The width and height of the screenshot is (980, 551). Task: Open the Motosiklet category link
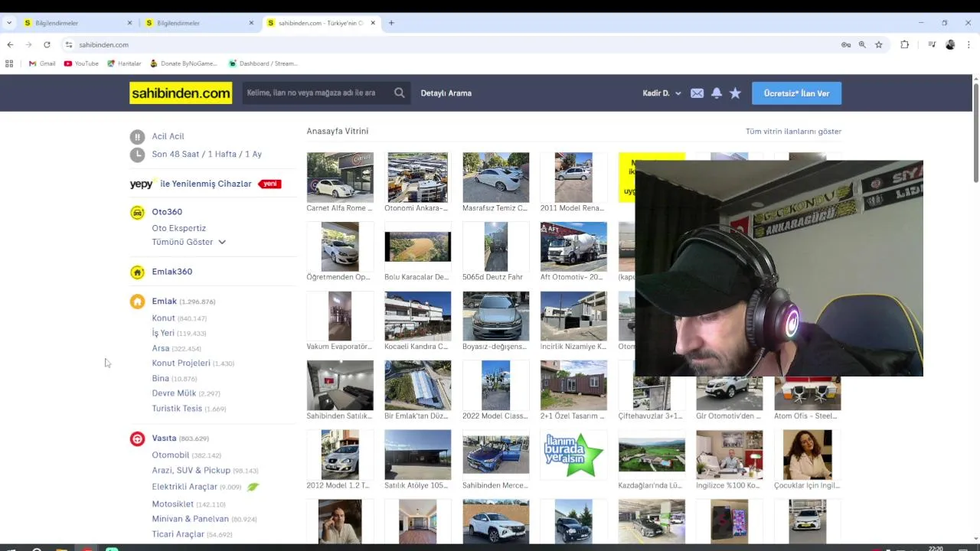pos(172,504)
